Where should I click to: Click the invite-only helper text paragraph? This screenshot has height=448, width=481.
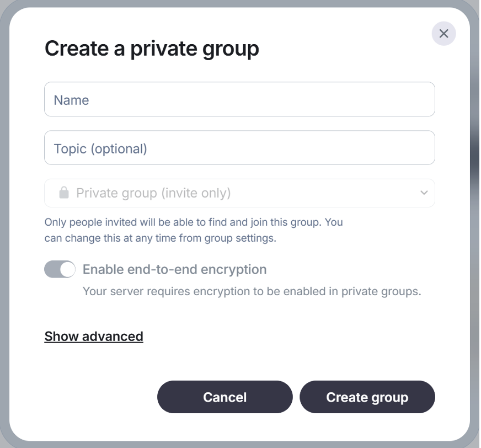tap(193, 231)
